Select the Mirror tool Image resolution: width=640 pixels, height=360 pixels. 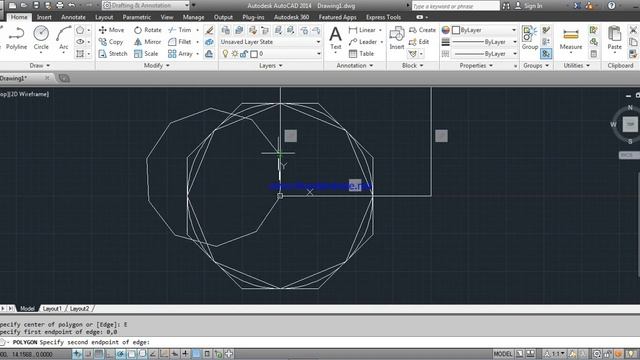point(148,42)
